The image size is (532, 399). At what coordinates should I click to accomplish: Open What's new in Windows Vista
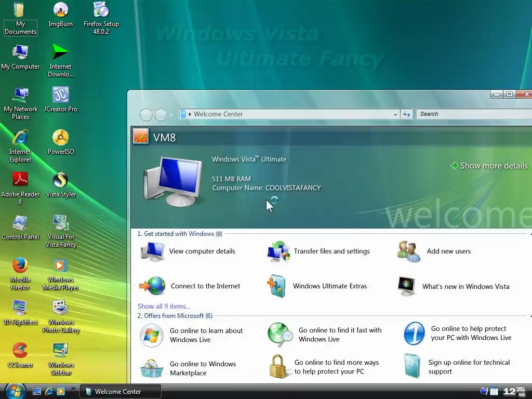(x=453, y=287)
